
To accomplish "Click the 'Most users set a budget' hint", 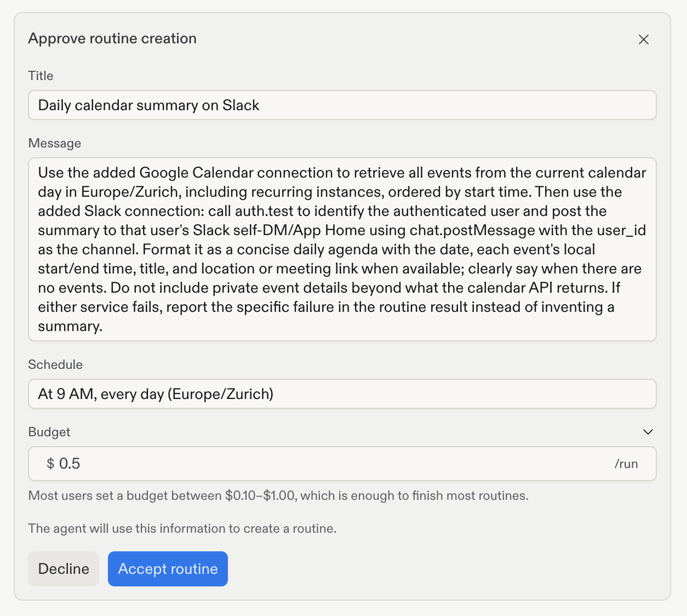I will [x=278, y=495].
